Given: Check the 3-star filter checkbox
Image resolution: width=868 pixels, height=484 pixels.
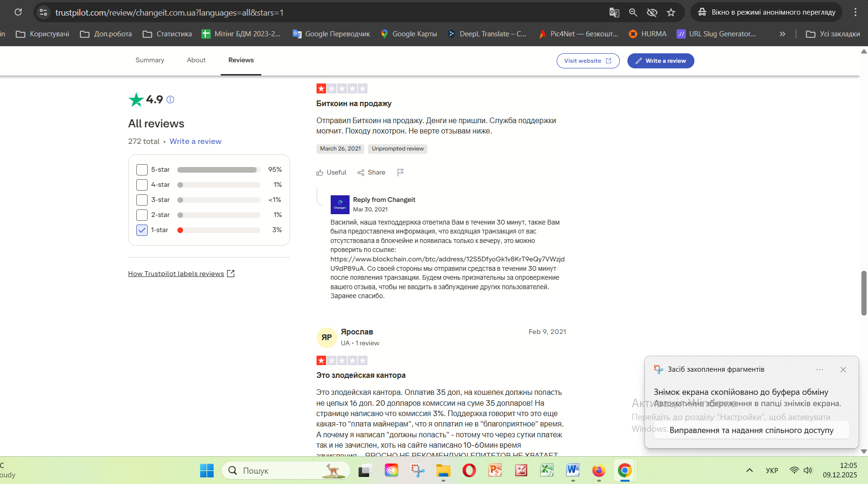Looking at the screenshot, I should (x=142, y=200).
